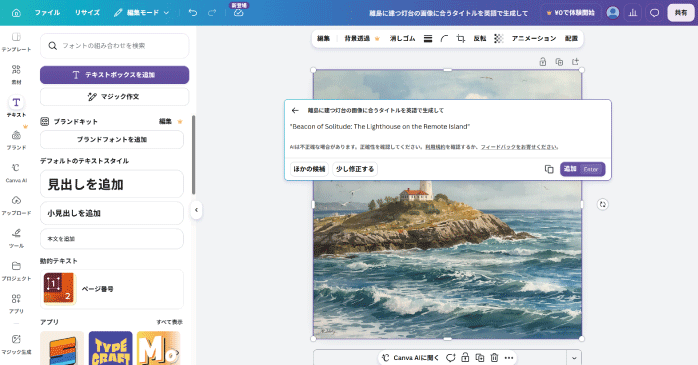Delete the image with the trash icon
The width and height of the screenshot is (698, 365).
tap(494, 357)
